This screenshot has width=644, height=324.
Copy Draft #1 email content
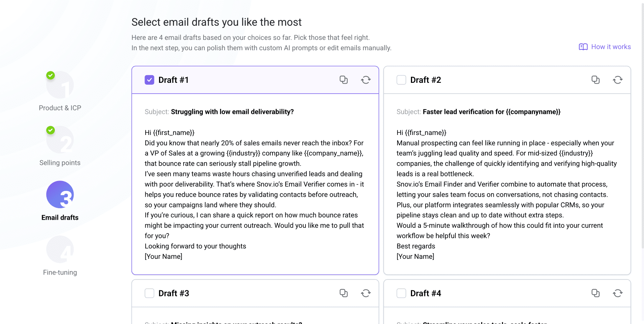click(343, 80)
